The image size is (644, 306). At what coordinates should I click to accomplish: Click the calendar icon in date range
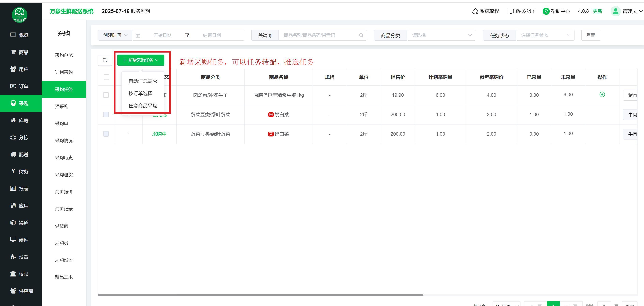click(x=138, y=35)
